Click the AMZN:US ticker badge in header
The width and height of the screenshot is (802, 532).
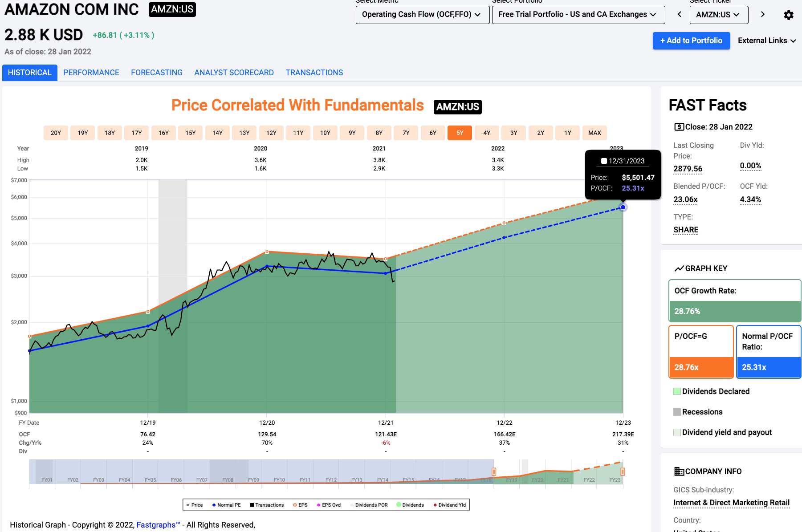pyautogui.click(x=172, y=9)
